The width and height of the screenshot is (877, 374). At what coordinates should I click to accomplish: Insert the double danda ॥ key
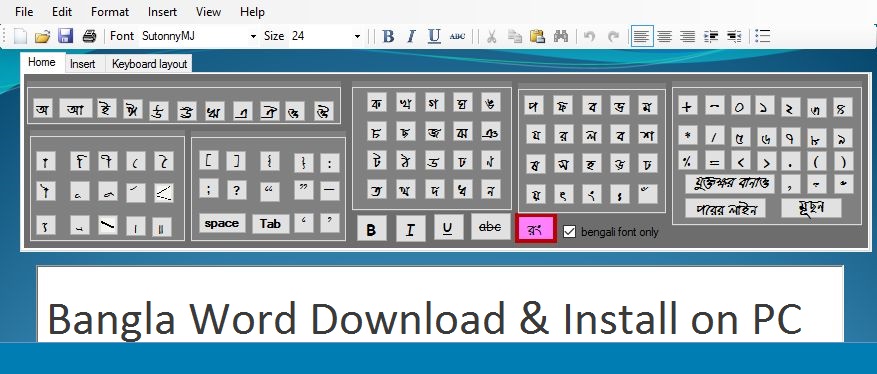click(x=161, y=227)
